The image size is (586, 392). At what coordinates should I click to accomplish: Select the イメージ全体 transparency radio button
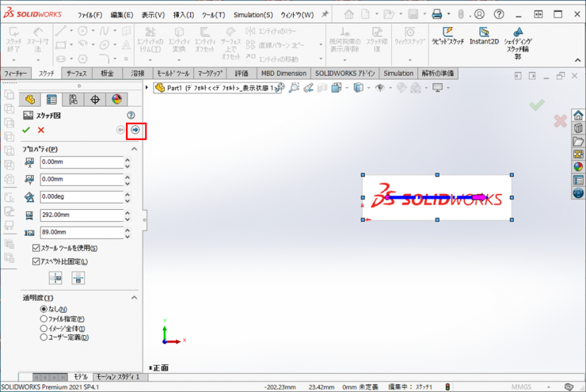[x=44, y=328]
